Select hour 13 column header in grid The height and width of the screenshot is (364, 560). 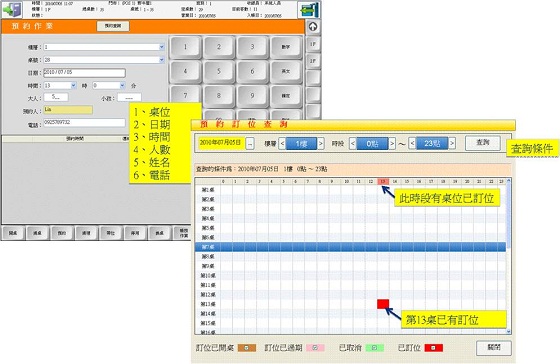(383, 181)
